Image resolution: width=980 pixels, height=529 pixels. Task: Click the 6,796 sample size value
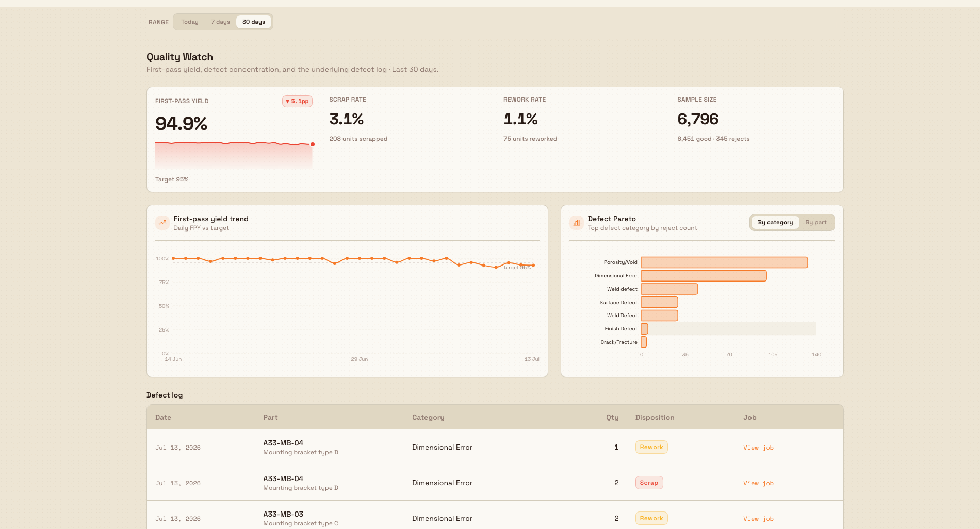point(698,119)
